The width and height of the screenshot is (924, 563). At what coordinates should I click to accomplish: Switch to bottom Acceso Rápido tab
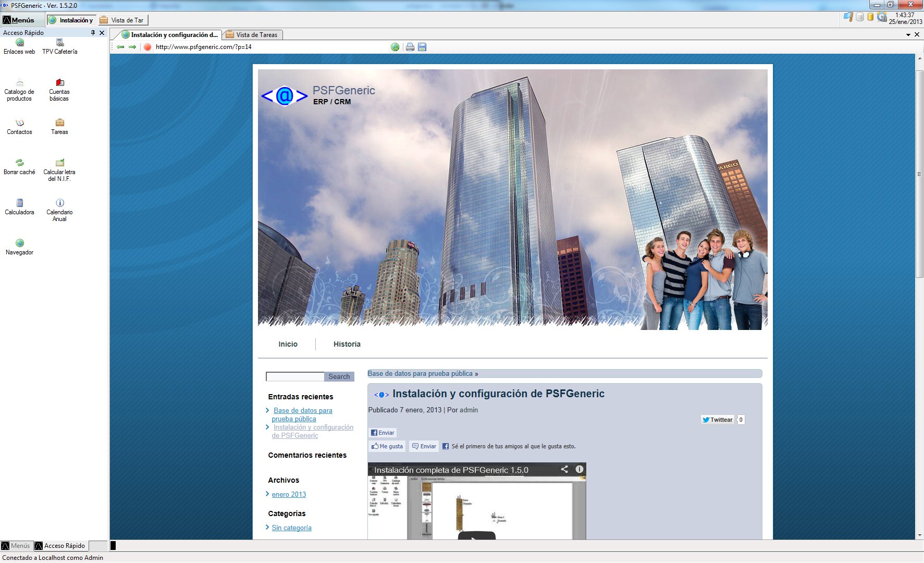click(60, 546)
